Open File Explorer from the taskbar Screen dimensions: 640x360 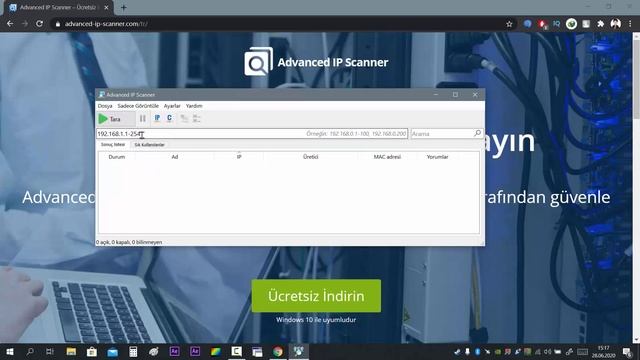click(71, 351)
